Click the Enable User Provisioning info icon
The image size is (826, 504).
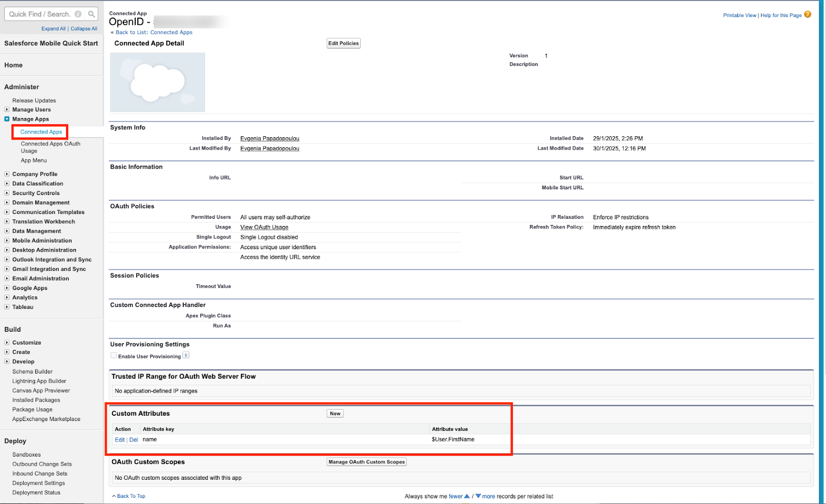186,355
